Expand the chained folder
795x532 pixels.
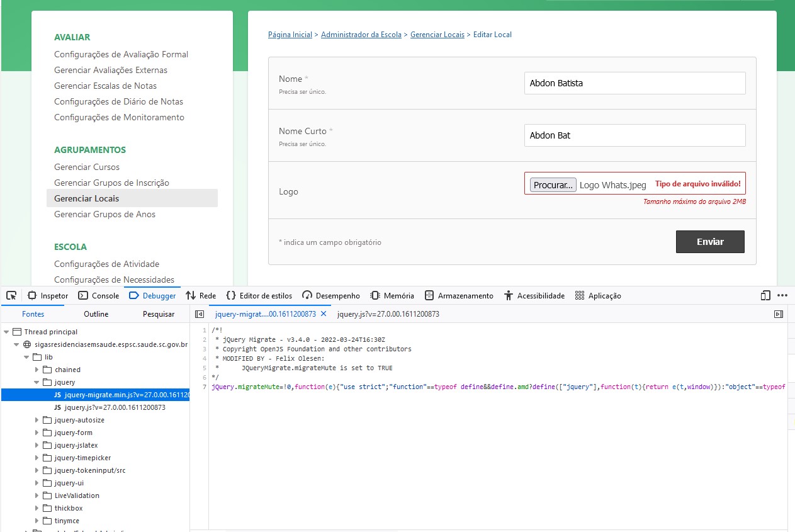click(37, 370)
